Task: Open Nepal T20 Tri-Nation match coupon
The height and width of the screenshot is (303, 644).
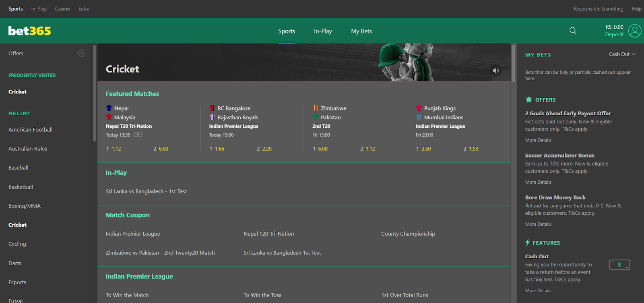Action: click(x=269, y=234)
